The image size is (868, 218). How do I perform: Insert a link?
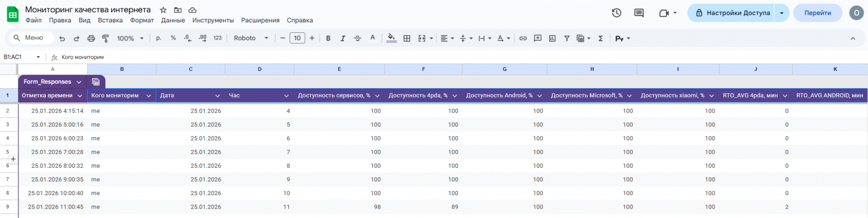[523, 38]
